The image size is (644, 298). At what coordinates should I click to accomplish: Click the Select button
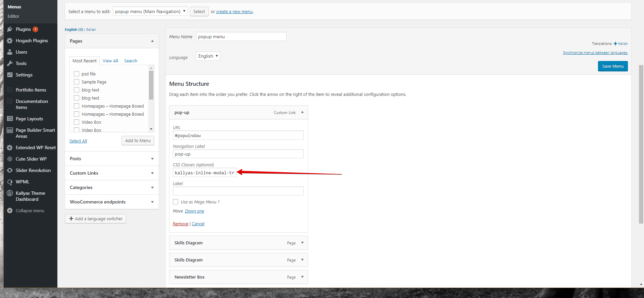[199, 11]
